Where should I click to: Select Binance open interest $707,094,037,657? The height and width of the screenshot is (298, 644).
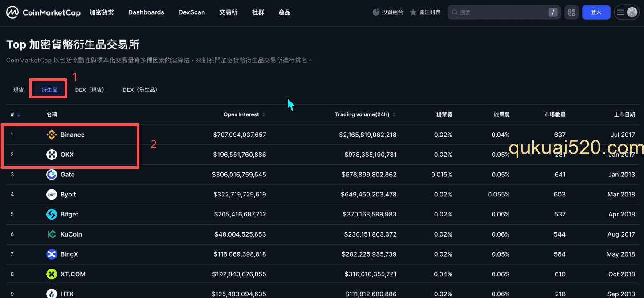pyautogui.click(x=240, y=135)
